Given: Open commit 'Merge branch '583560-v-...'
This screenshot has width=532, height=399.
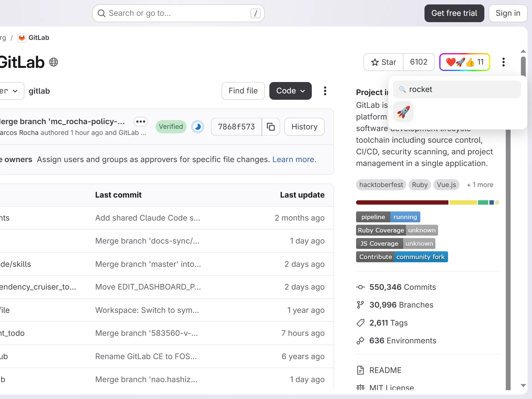Looking at the screenshot, I should pos(147,333).
